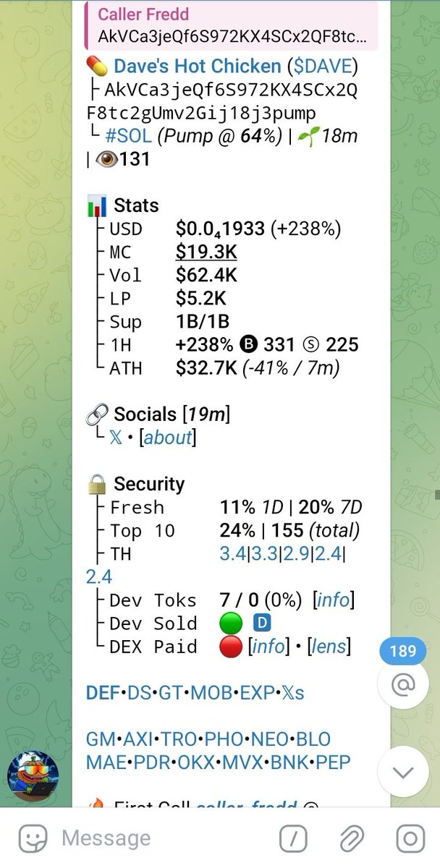
Task: Open Dave's Hot Chicken token link
Action: tap(197, 67)
